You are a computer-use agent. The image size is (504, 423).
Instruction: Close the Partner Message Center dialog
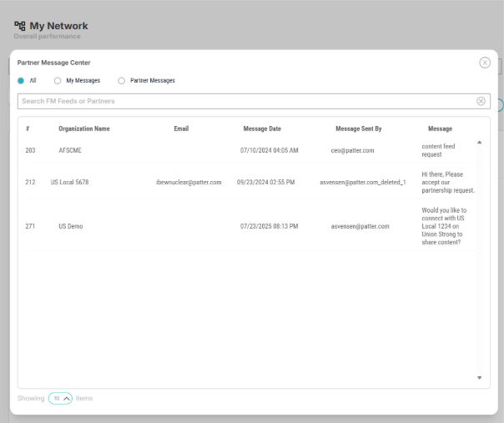[485, 63]
